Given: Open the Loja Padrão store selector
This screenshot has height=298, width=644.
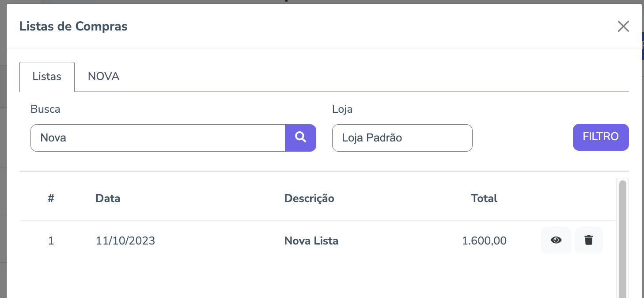Looking at the screenshot, I should [402, 138].
